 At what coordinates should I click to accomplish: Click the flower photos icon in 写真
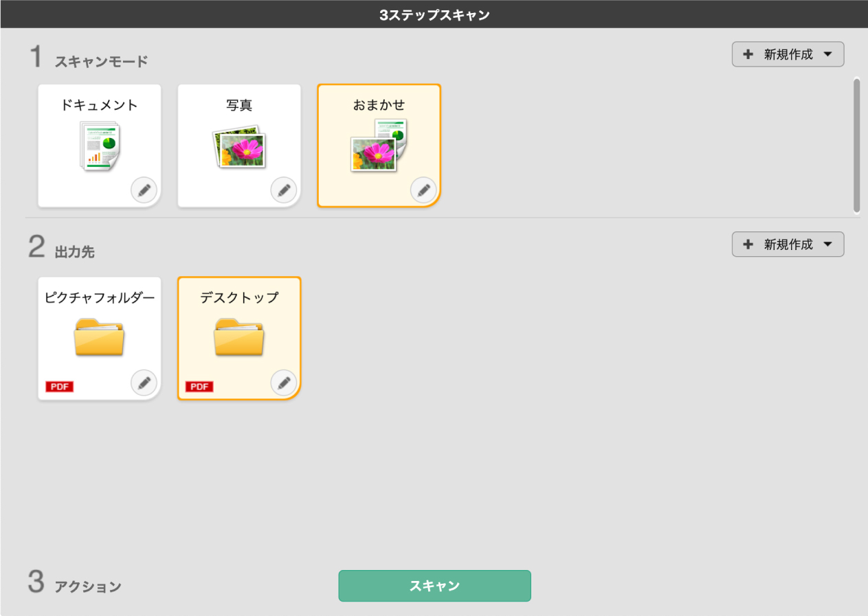(x=239, y=146)
